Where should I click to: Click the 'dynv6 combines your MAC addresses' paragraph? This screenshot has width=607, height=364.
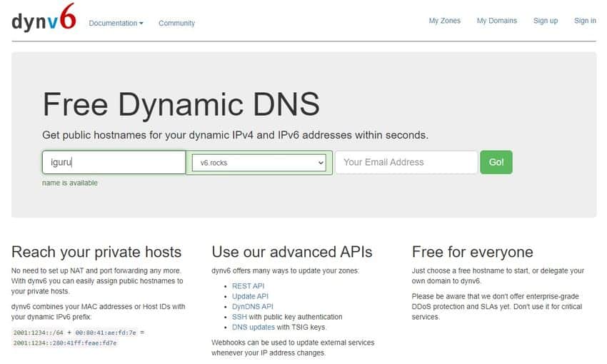point(99,311)
